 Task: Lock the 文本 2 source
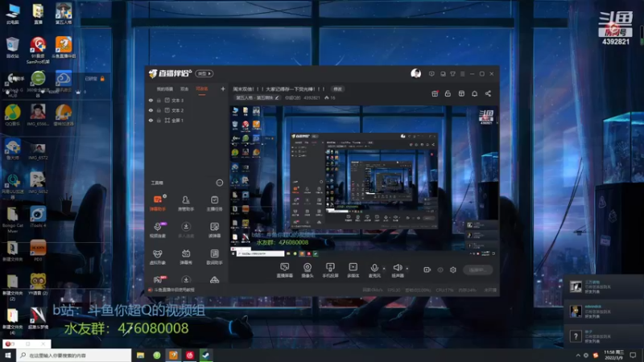(x=159, y=110)
